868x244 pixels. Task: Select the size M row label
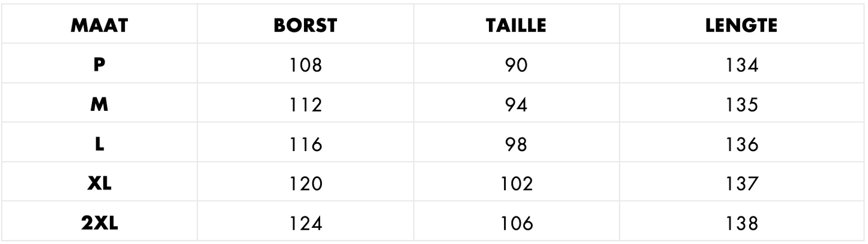[x=100, y=105]
